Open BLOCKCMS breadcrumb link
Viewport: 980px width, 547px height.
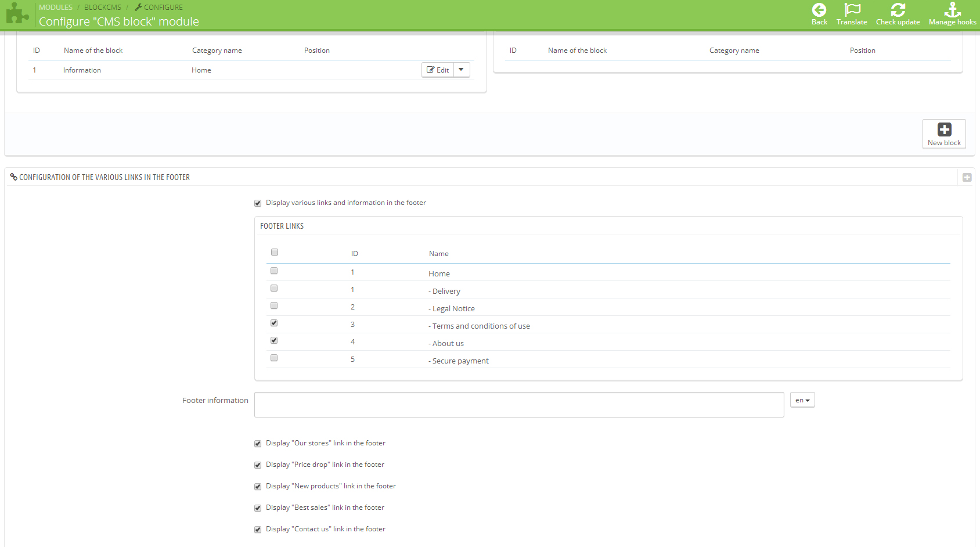click(103, 8)
